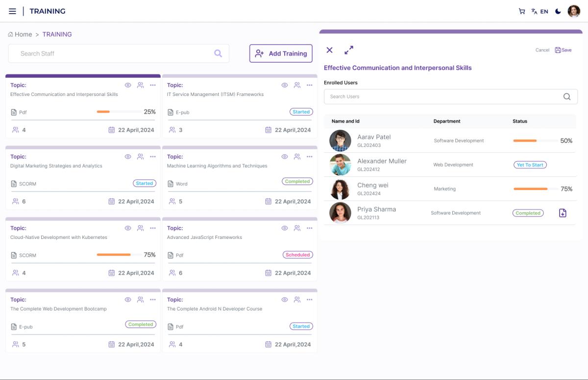Click the user profile avatar
The width and height of the screenshot is (588, 380).
coord(574,11)
